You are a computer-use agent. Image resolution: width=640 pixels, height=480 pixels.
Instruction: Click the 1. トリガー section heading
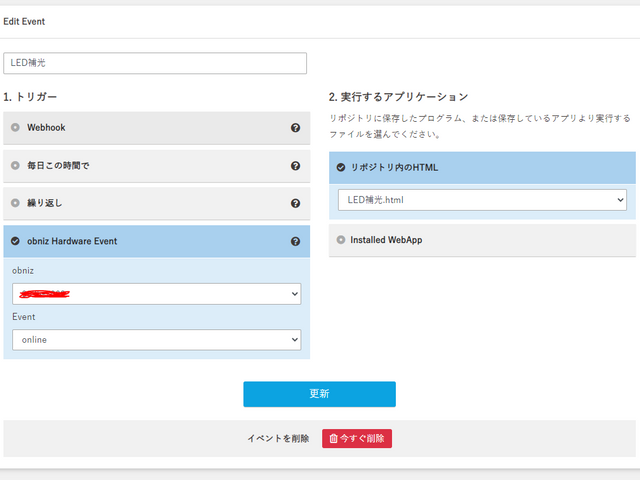click(30, 97)
